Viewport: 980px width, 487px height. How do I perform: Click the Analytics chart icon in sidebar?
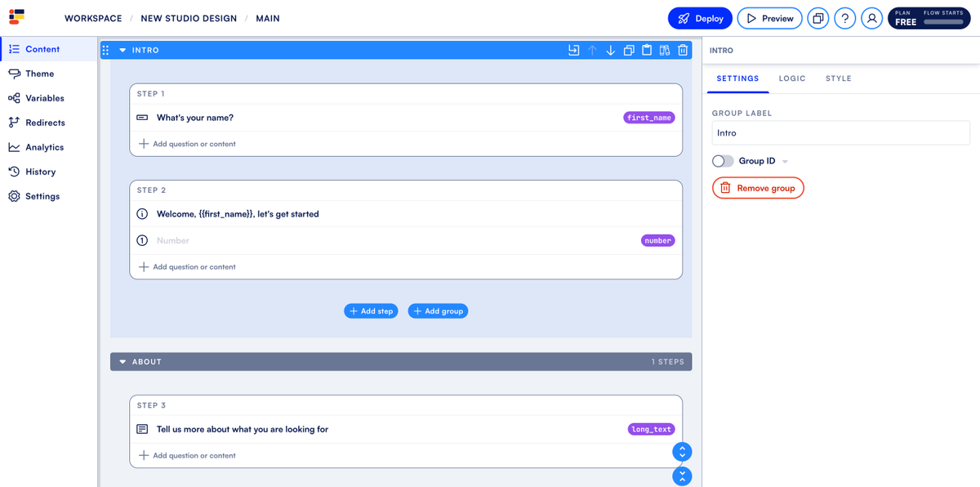click(x=14, y=147)
